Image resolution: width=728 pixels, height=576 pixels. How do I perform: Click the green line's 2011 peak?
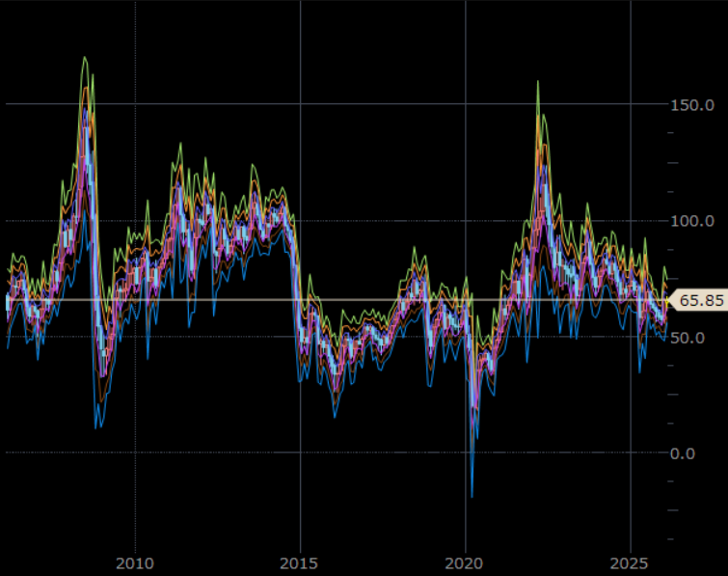coord(179,143)
